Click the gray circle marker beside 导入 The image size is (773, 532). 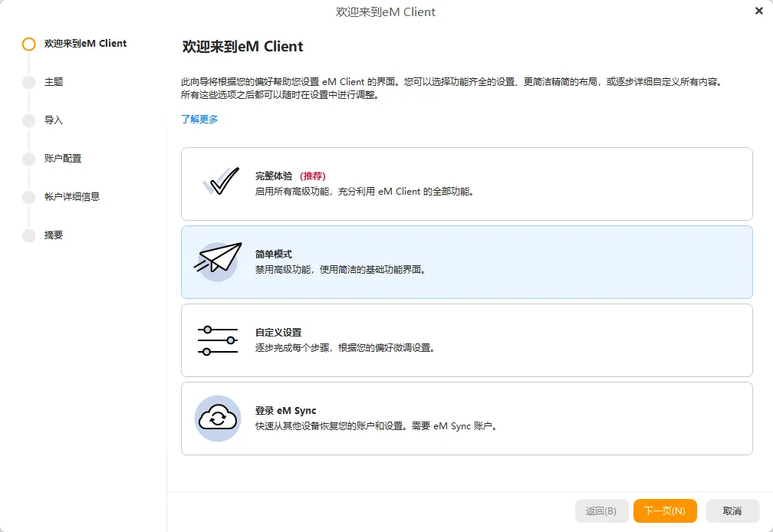coord(28,120)
